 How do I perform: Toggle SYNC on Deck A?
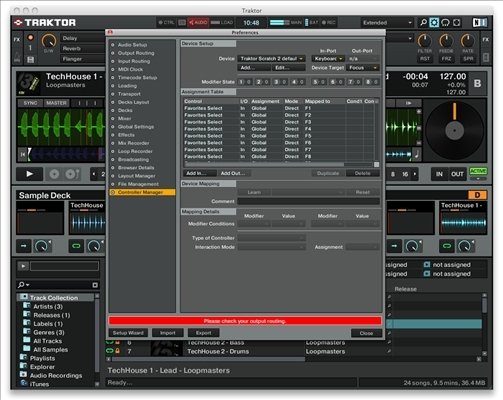30,103
